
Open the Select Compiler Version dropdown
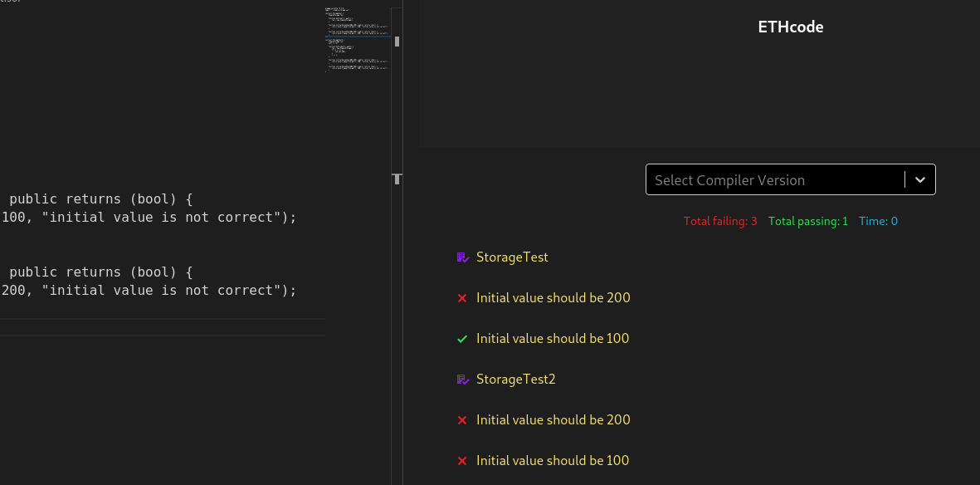pos(790,179)
